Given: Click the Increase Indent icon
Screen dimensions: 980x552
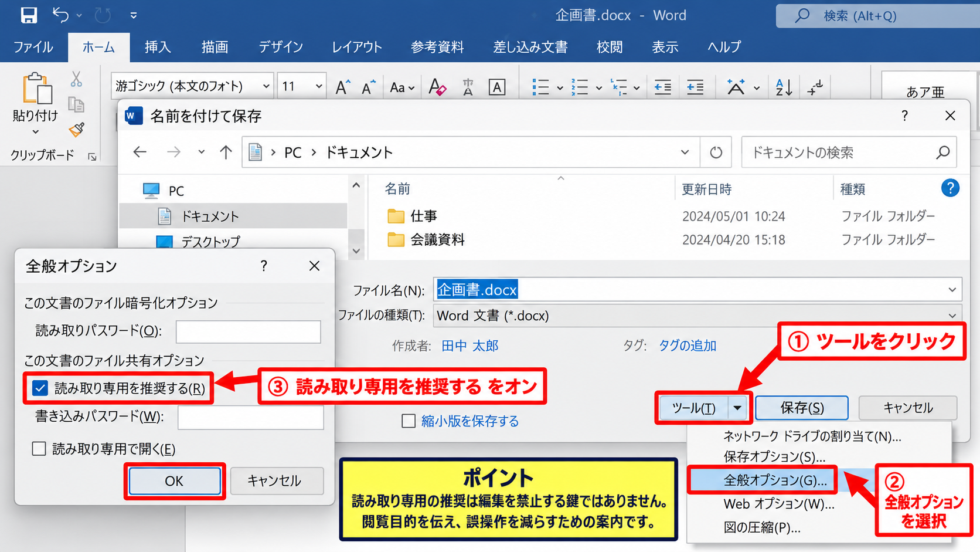Looking at the screenshot, I should pyautogui.click(x=695, y=87).
